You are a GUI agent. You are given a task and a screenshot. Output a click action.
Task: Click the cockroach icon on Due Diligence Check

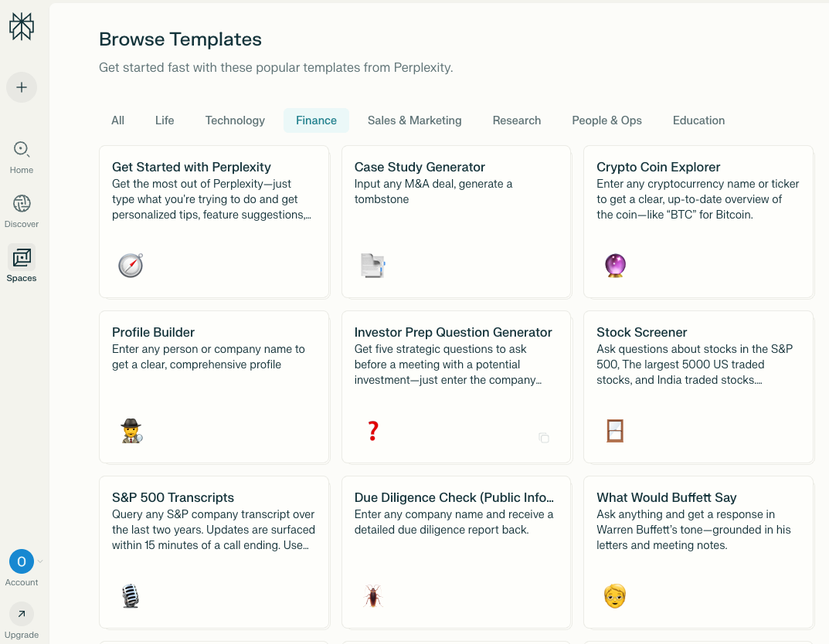click(372, 596)
